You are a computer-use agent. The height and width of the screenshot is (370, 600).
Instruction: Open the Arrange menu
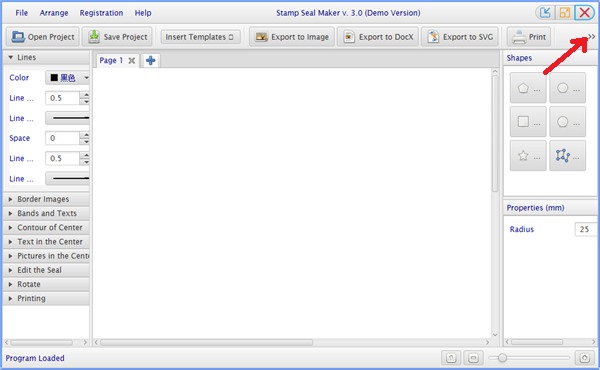tap(54, 13)
